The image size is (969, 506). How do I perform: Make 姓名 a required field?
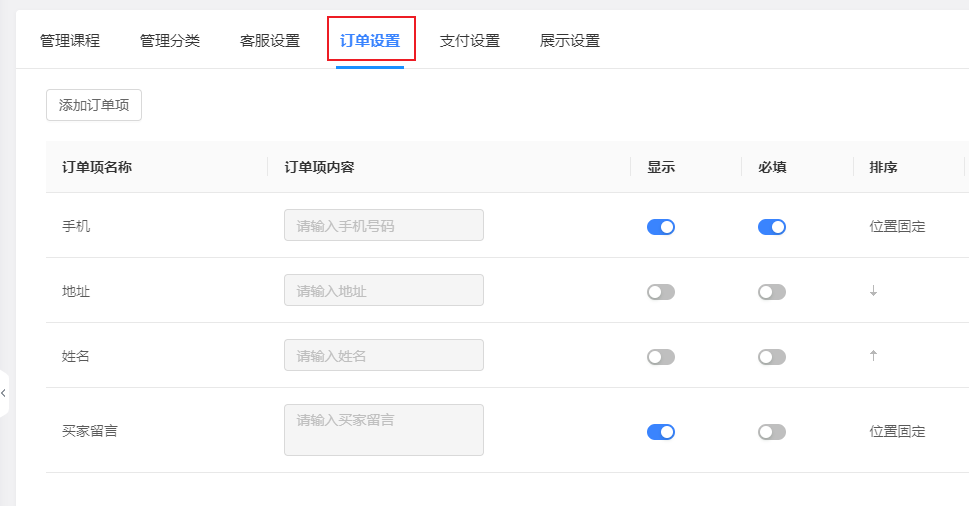click(772, 357)
